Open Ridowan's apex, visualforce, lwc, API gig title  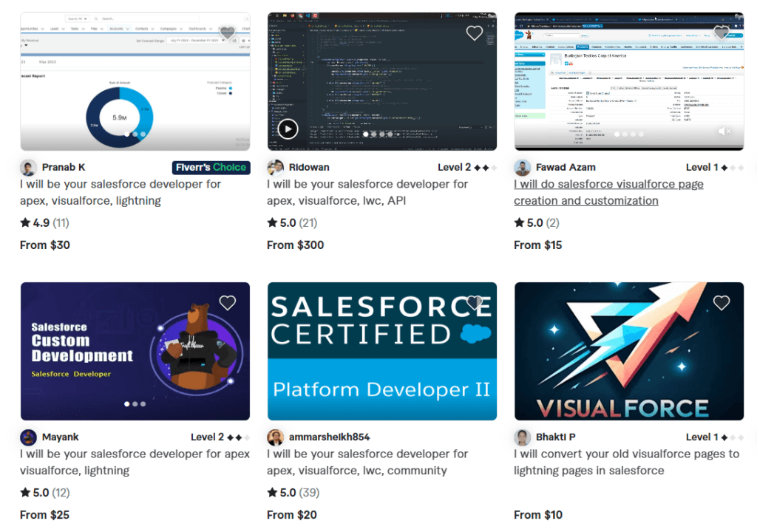[367, 192]
